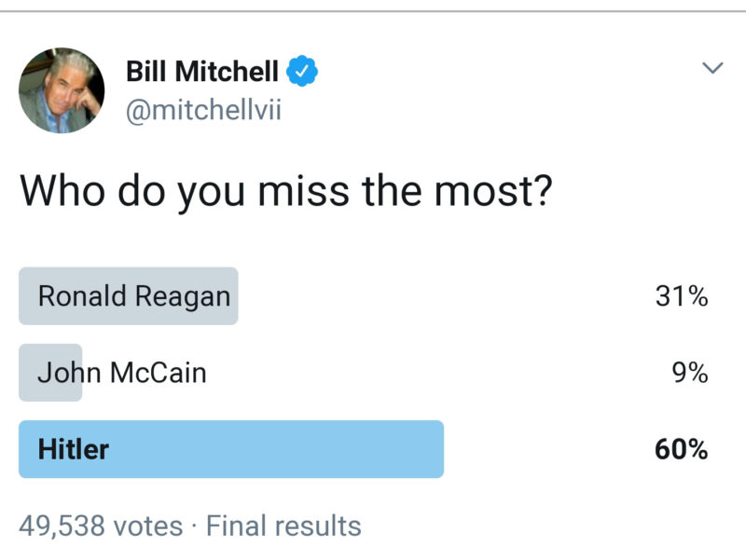Viewport: 746px width, 560px height.
Task: Open the @mitchellvii handle link
Action: pyautogui.click(x=203, y=111)
